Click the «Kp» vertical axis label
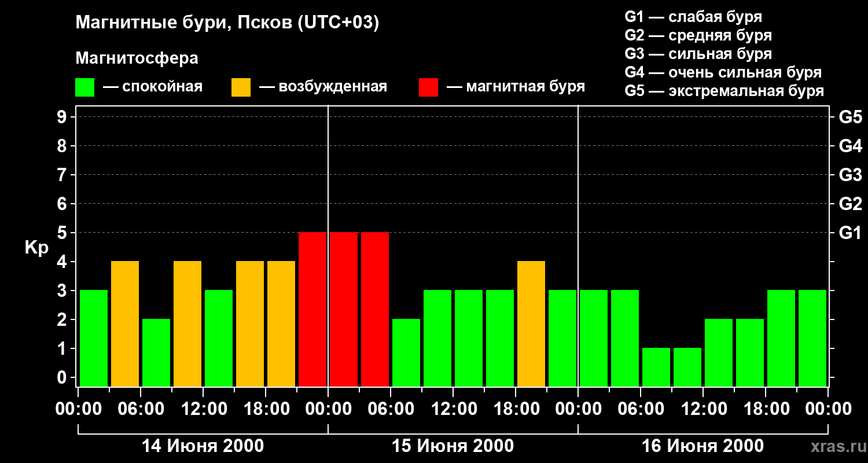Screen dimensions: 868x463 (36, 248)
